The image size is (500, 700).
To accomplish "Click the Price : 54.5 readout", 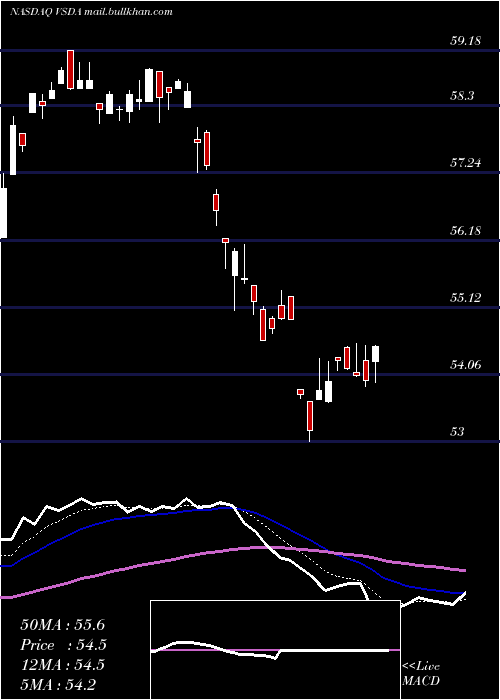I will pyautogui.click(x=64, y=645).
